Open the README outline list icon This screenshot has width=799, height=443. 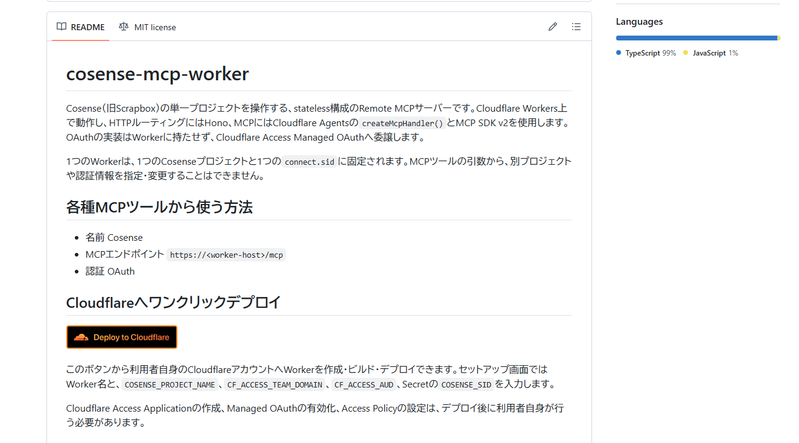pos(576,27)
